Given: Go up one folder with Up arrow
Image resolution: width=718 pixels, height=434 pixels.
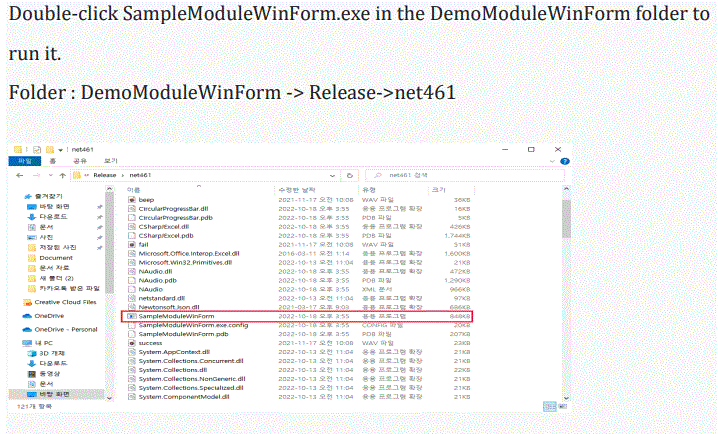Looking at the screenshot, I should point(63,175).
